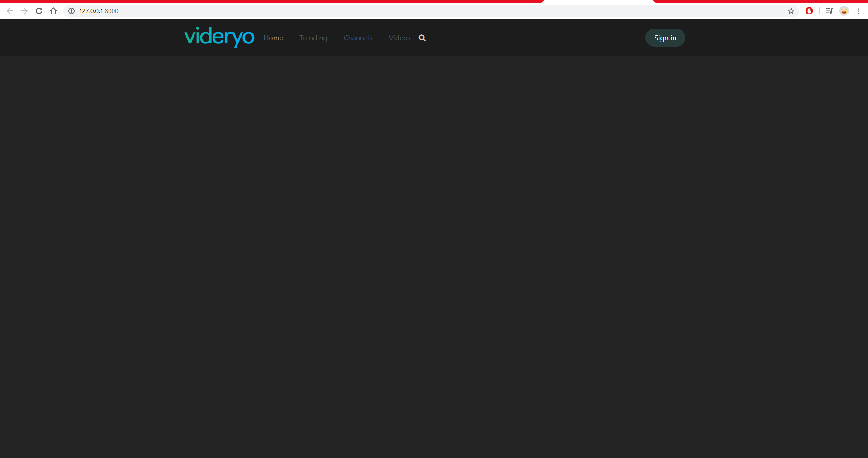
Task: Bookmark this page with the star
Action: coord(791,11)
